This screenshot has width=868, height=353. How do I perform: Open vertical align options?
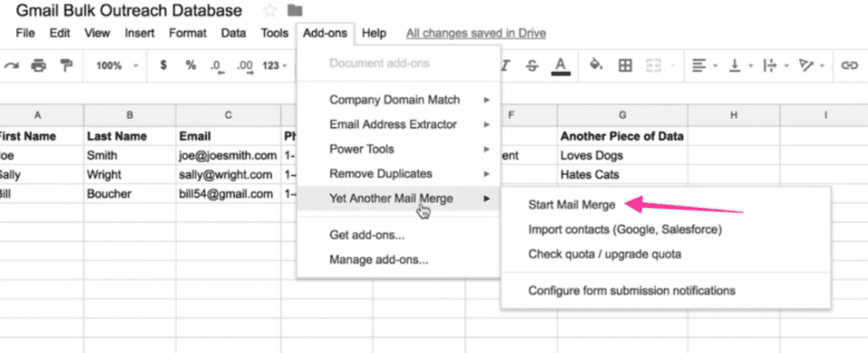coord(739,65)
